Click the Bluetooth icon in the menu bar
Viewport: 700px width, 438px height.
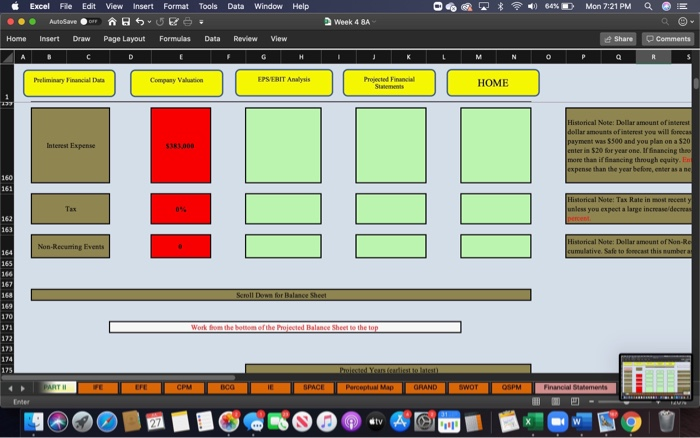[x=500, y=6]
